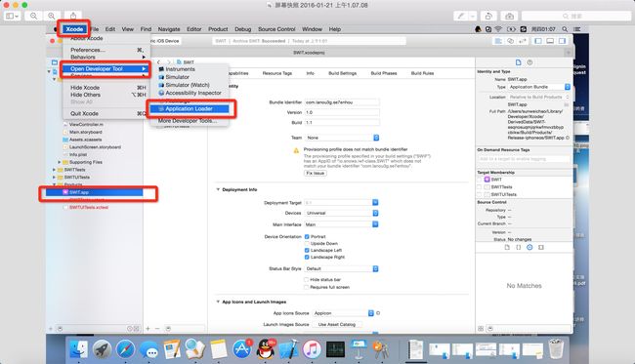Click the Spotlight search icon in menu bar
The image size is (635, 364).
pyautogui.click(x=565, y=29)
